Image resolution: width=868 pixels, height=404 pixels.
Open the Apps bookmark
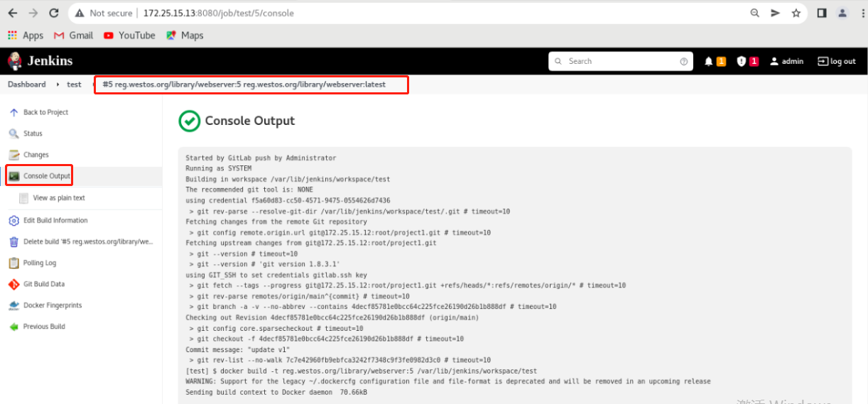26,36
